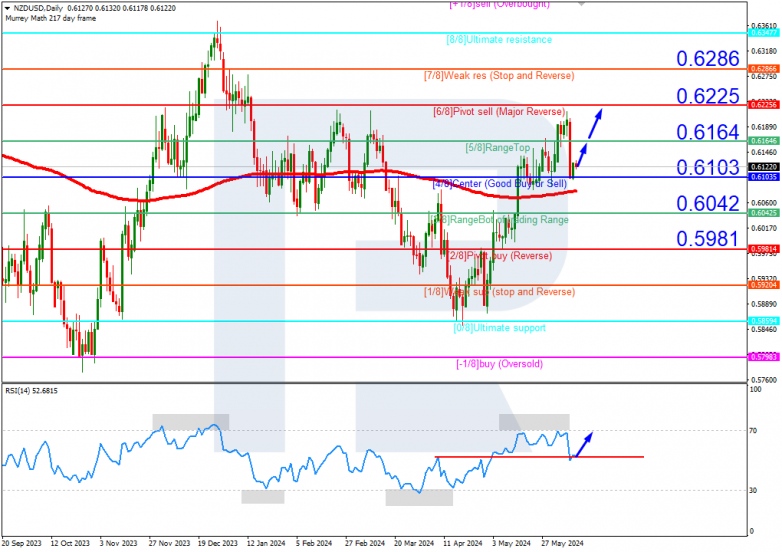The height and width of the screenshot is (552, 782).
Task: Click the magenta 0.57983 price tag
Action: [x=763, y=357]
